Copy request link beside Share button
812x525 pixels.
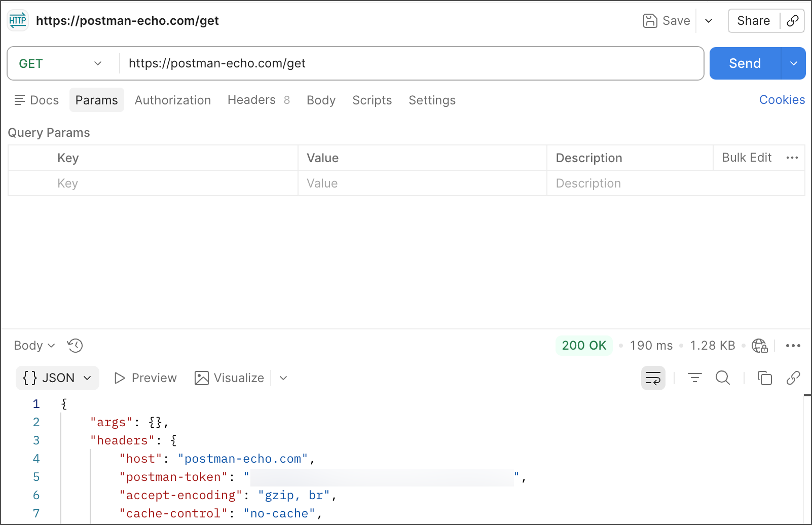(x=793, y=21)
